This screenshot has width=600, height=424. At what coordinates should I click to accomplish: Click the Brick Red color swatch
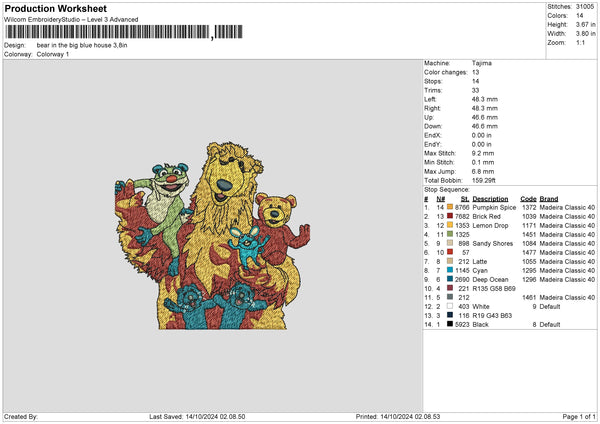tap(450, 216)
